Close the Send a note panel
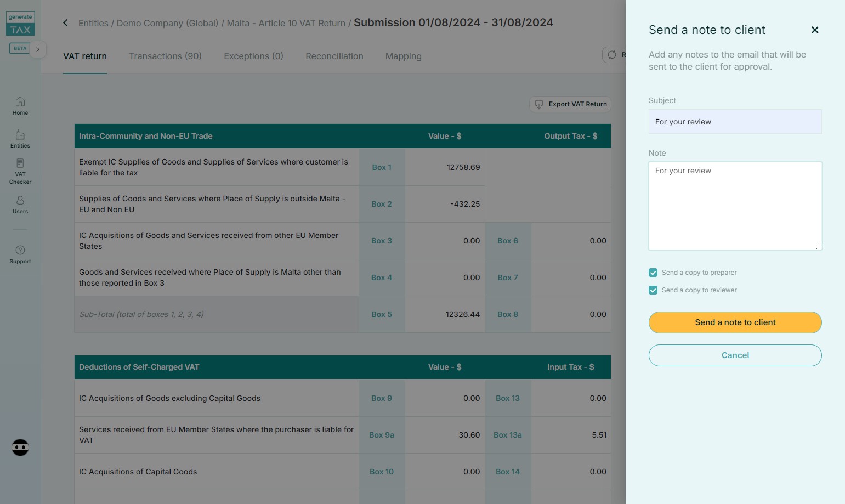The width and height of the screenshot is (845, 504). coord(814,30)
